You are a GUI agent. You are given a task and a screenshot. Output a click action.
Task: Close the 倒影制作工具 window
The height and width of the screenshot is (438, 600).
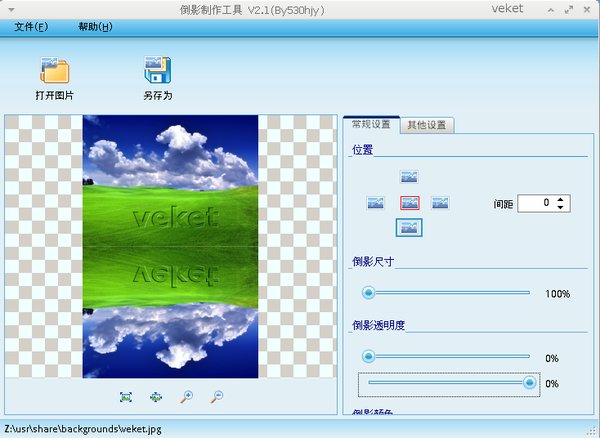[587, 10]
